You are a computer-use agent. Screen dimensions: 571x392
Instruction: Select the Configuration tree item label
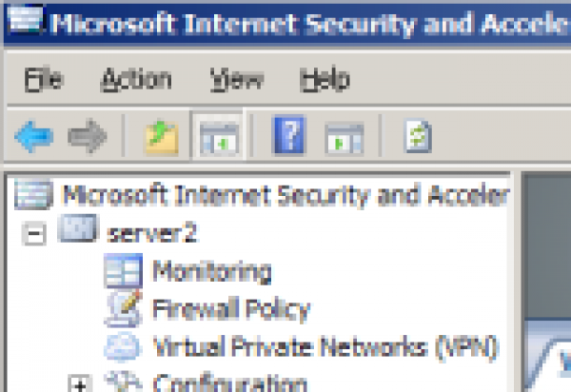click(229, 383)
